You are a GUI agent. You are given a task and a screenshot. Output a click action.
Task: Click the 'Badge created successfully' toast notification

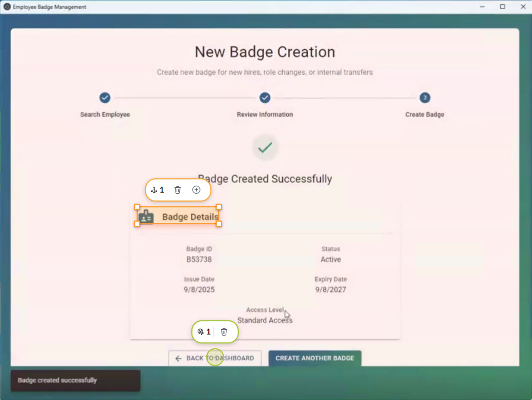coord(75,380)
